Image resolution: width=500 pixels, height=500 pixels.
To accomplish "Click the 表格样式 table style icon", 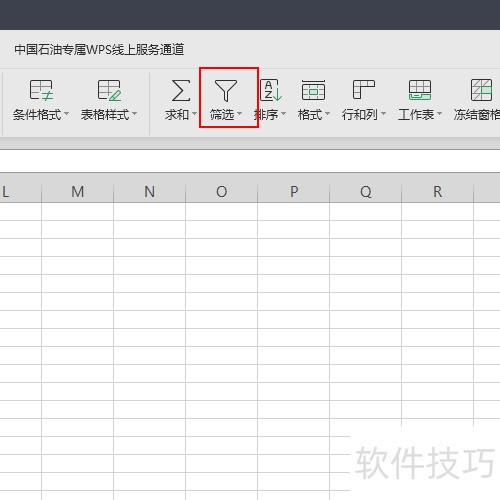I will tap(109, 90).
